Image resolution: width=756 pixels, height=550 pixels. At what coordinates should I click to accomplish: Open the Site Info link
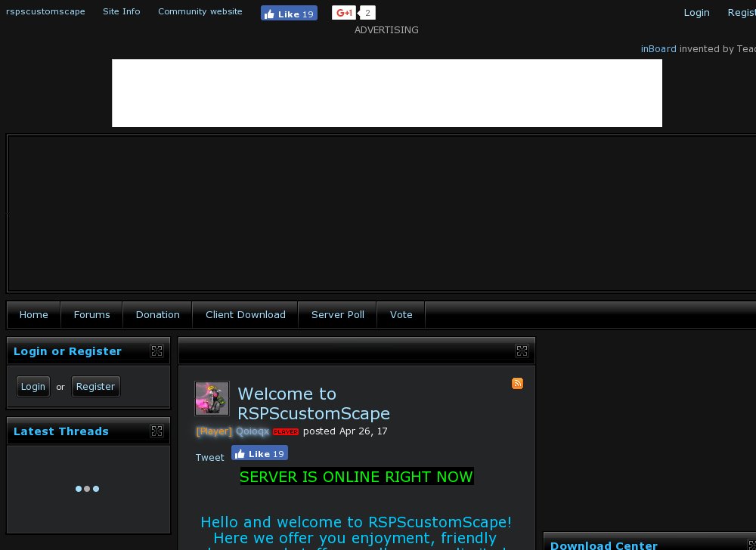(x=122, y=11)
